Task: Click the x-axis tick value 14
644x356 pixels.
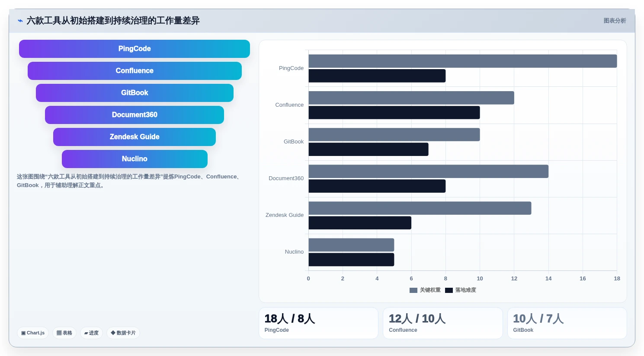Action: click(548, 279)
